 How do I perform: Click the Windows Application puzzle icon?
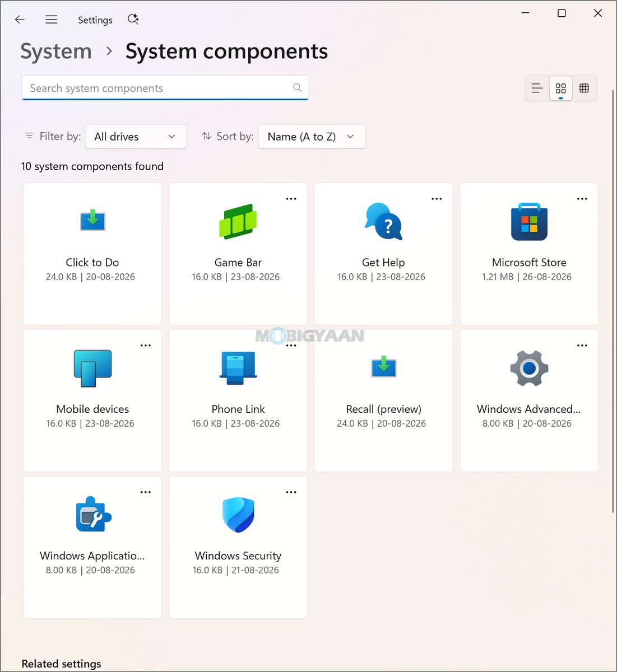point(94,514)
